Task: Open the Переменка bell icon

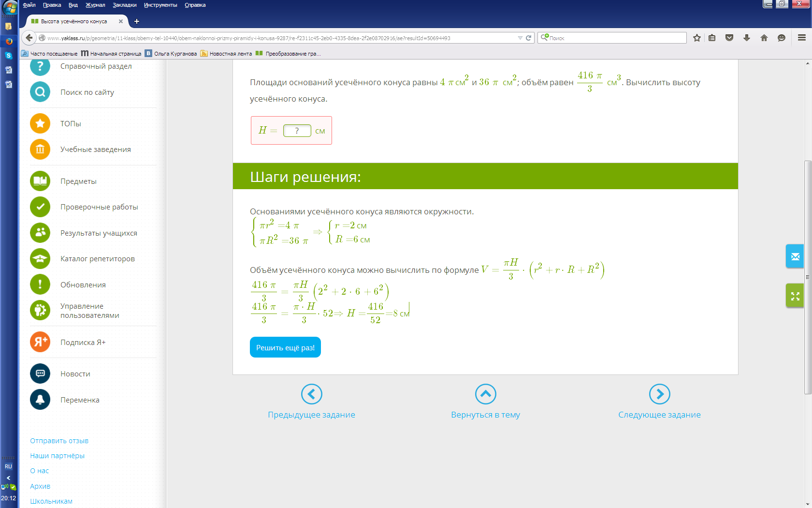Action: (x=40, y=400)
